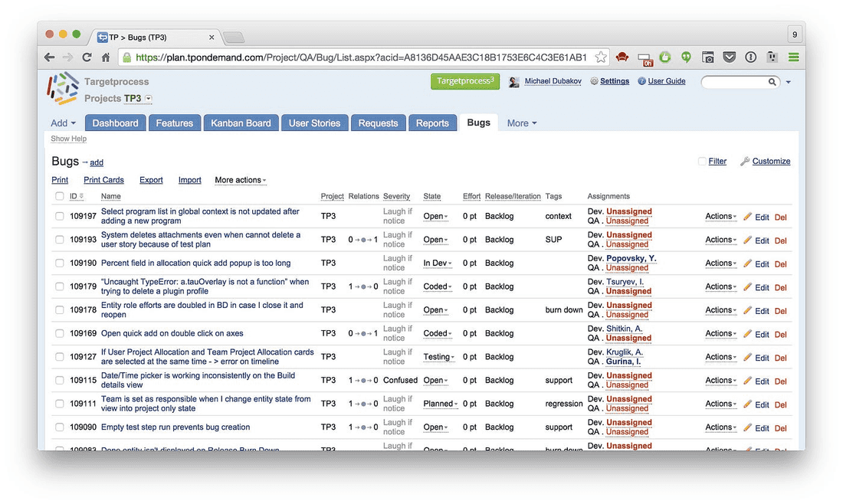Viewport: 843px width, 504px height.
Task: Open the User Stories tab
Action: tap(314, 123)
